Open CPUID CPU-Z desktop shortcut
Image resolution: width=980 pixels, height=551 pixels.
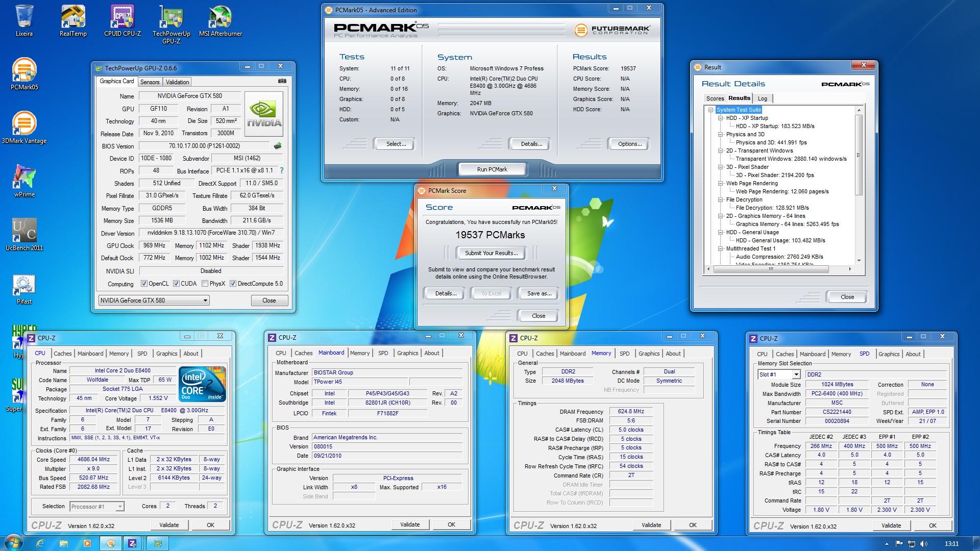pos(122,21)
